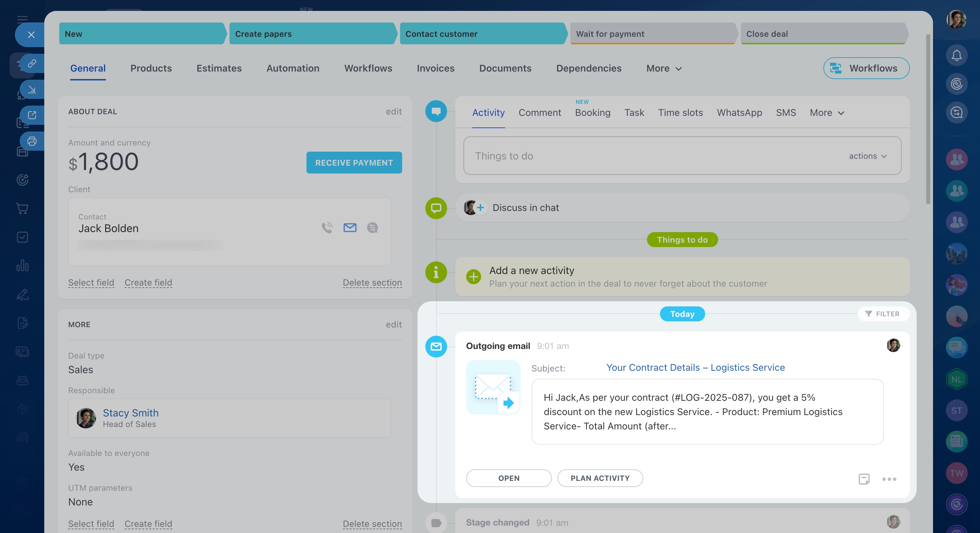Select the Comment tab in timeline
Viewport: 980px width, 533px height.
pos(539,113)
